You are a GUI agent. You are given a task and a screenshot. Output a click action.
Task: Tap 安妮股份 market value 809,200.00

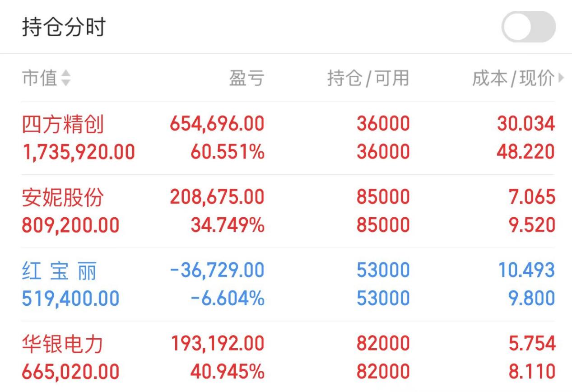(71, 225)
